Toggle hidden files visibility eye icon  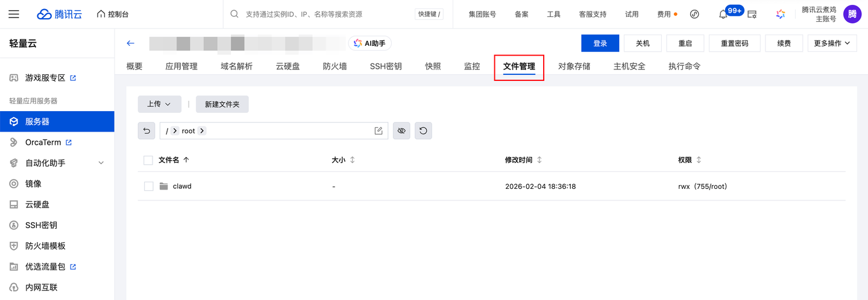click(401, 130)
